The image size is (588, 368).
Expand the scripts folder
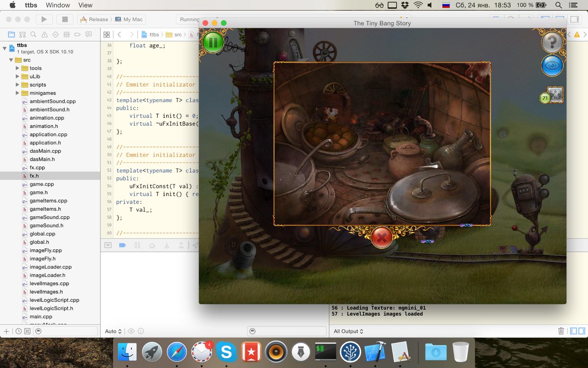click(x=18, y=85)
